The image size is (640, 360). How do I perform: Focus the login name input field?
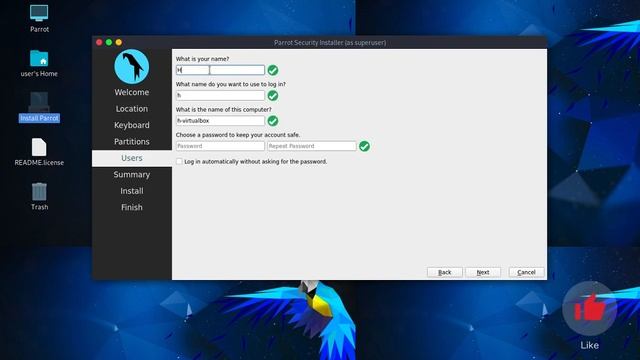tap(220, 96)
